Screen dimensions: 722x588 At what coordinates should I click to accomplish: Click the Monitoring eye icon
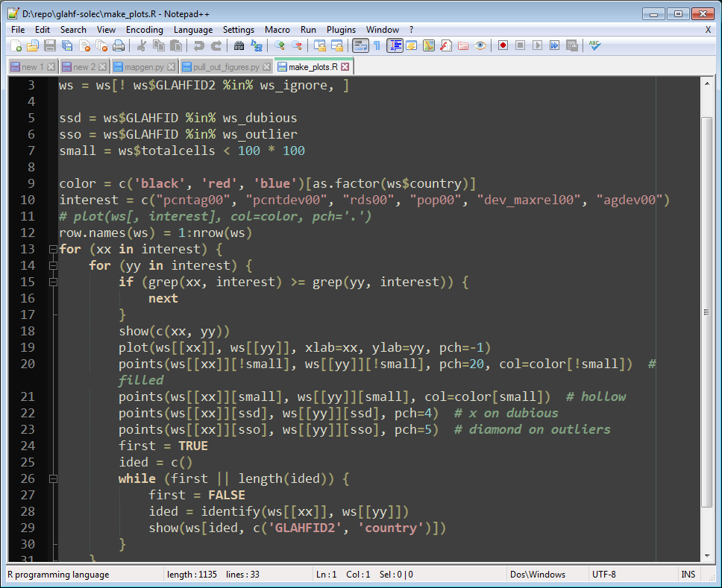coord(480,46)
